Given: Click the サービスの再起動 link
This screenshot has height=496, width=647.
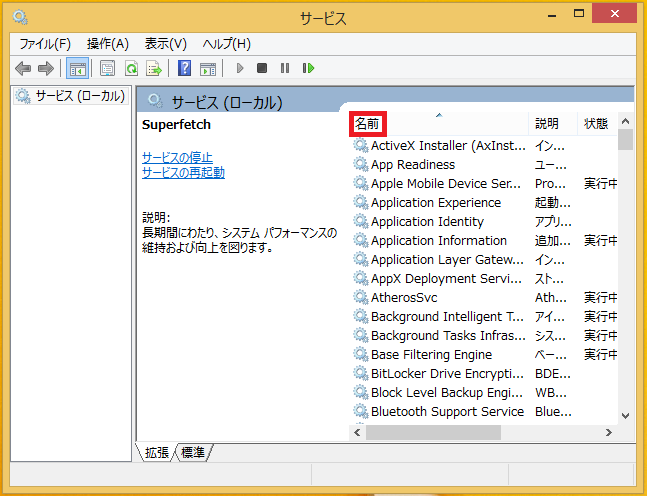Looking at the screenshot, I should (183, 172).
